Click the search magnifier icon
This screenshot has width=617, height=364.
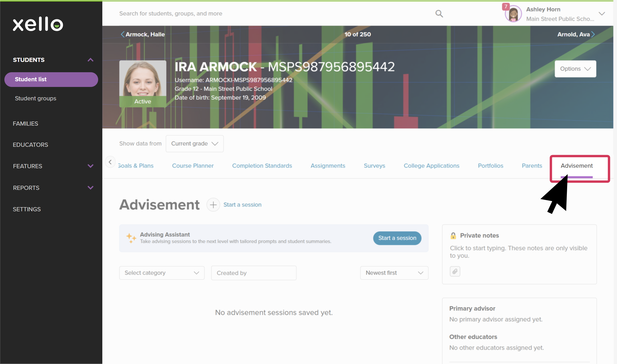[439, 14]
